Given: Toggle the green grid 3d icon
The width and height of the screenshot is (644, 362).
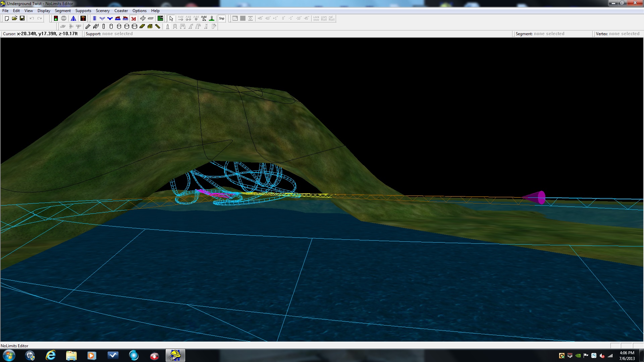Looking at the screenshot, I should click(160, 18).
